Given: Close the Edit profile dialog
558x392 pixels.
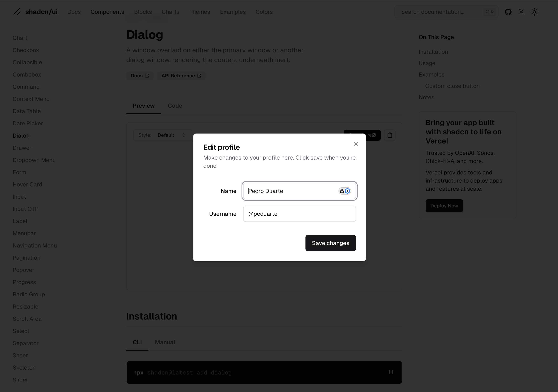Looking at the screenshot, I should coord(356,144).
